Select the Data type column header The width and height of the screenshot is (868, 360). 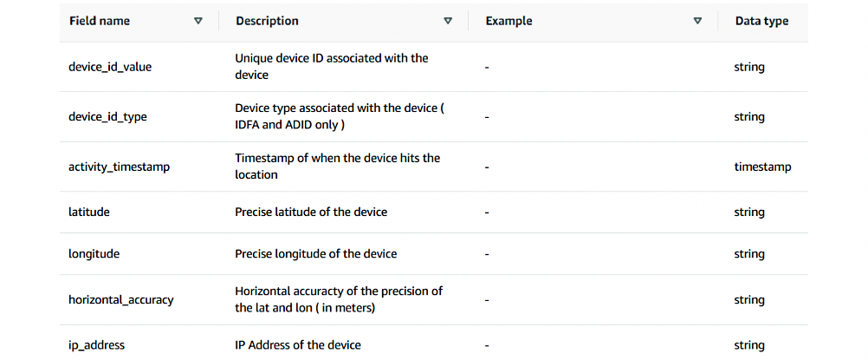point(761,21)
